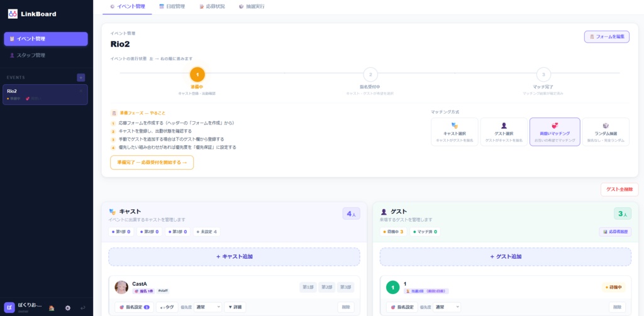The height and width of the screenshot is (316, 644).
Task: Filter guests by マッチ済 chip
Action: (425, 232)
